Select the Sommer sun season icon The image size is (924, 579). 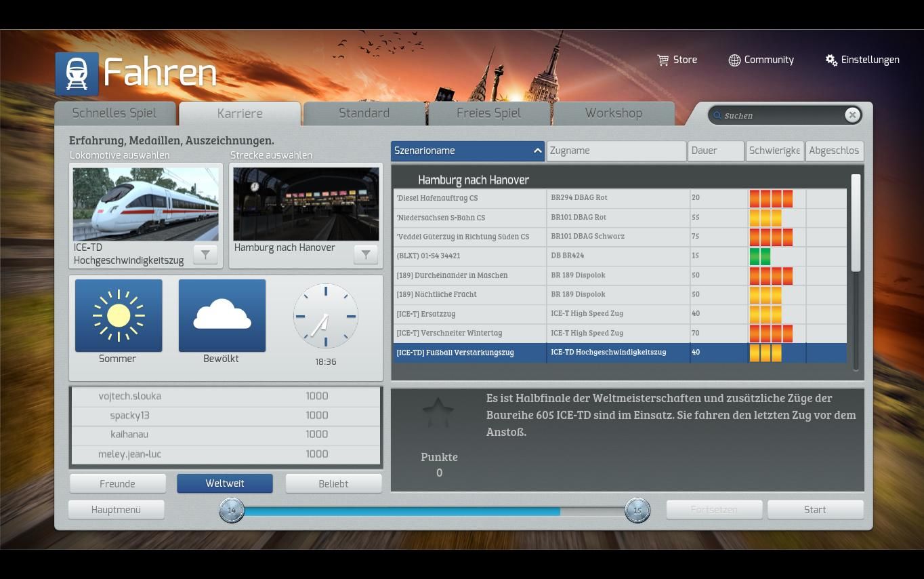[119, 316]
